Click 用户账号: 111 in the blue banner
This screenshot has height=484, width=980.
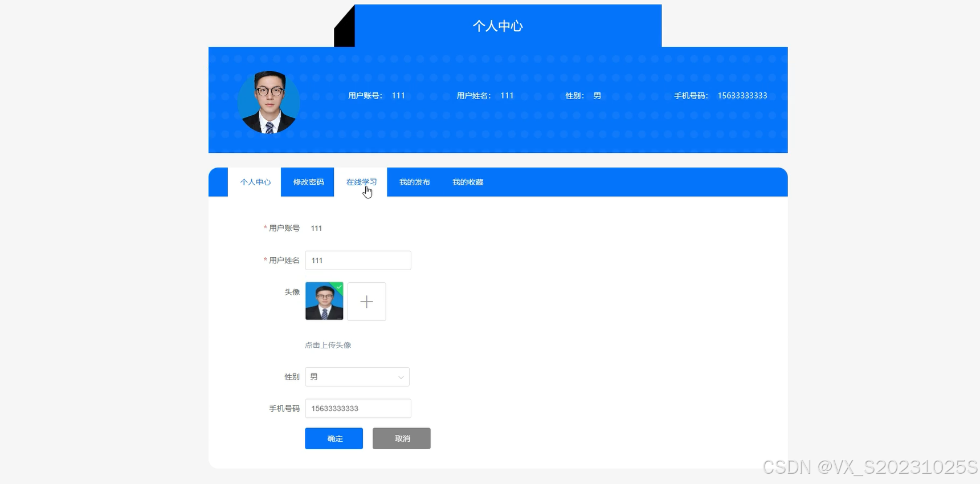point(376,96)
